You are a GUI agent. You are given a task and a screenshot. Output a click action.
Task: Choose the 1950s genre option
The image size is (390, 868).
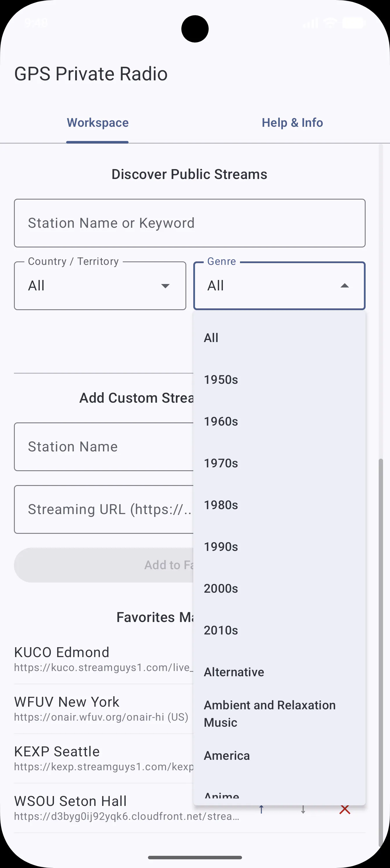(x=279, y=379)
